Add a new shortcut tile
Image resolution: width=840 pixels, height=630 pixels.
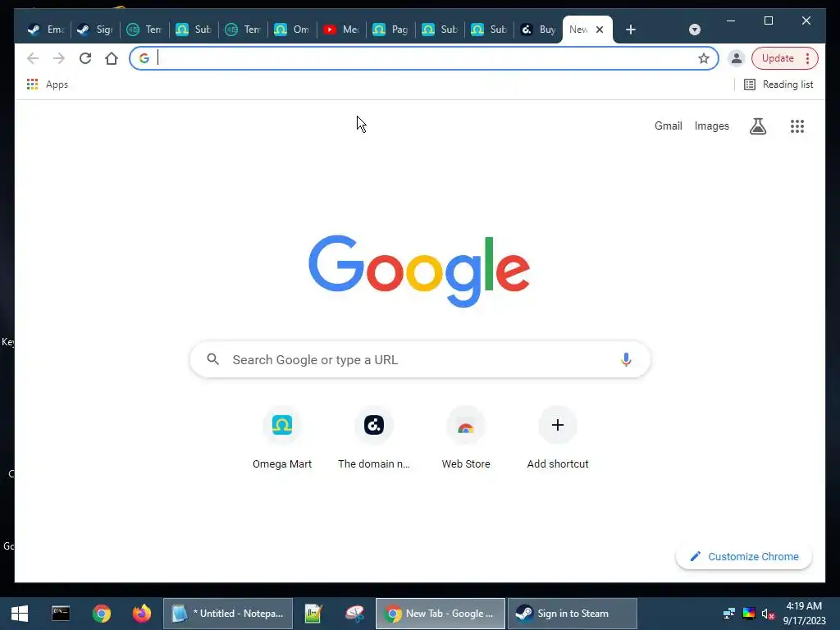tap(558, 438)
